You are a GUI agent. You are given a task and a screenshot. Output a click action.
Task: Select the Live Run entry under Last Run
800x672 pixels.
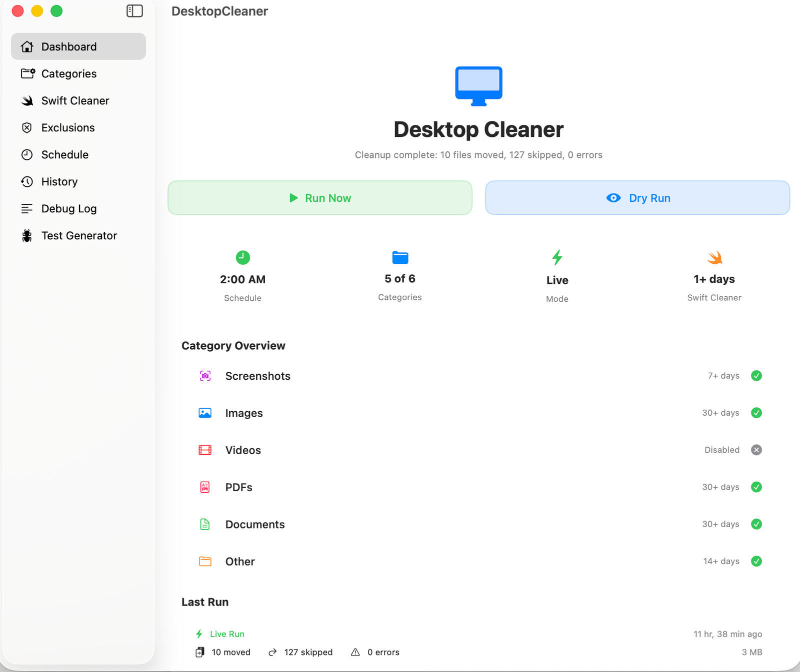coord(219,634)
